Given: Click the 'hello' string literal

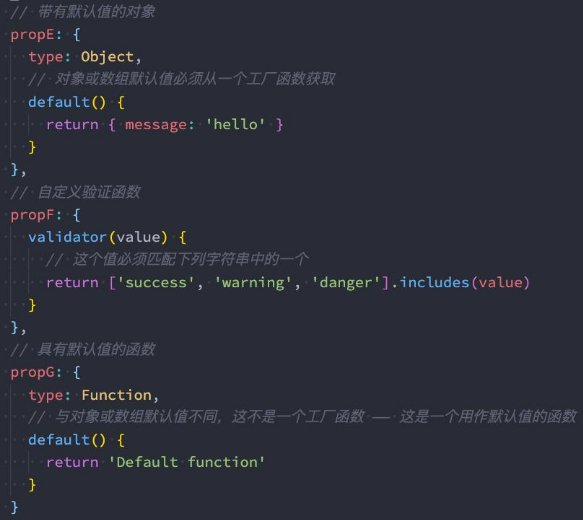Looking at the screenshot, I should coord(235,124).
